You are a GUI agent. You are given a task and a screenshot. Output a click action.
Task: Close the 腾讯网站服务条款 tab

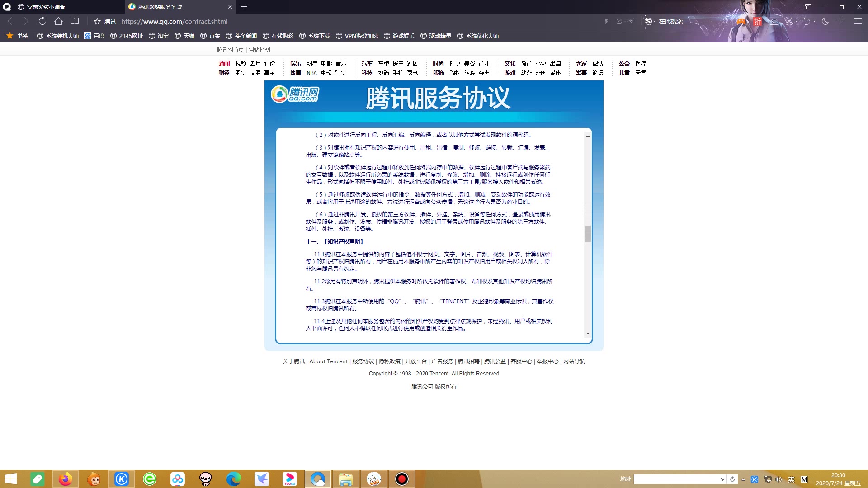tap(230, 7)
